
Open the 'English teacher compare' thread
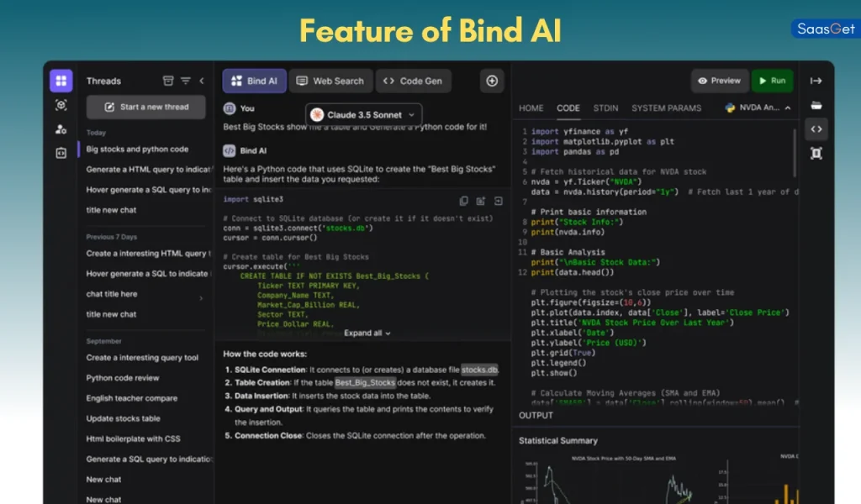tap(132, 398)
